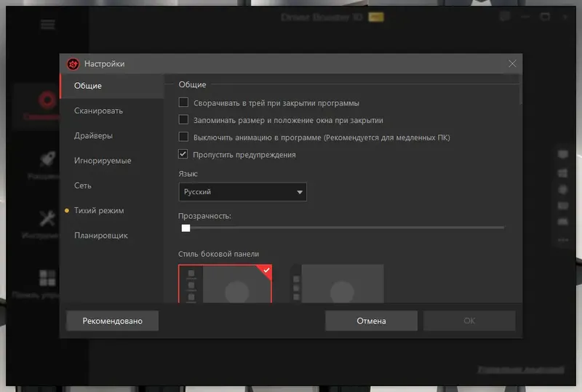Open the Язык dropdown showing Русский

(243, 192)
